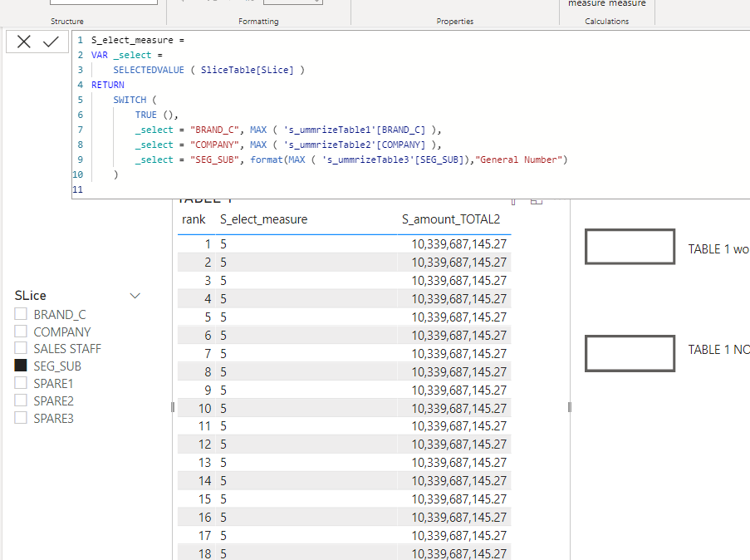Tick the SPARE2 slicer checkbox
Image resolution: width=750 pixels, height=560 pixels.
click(21, 400)
